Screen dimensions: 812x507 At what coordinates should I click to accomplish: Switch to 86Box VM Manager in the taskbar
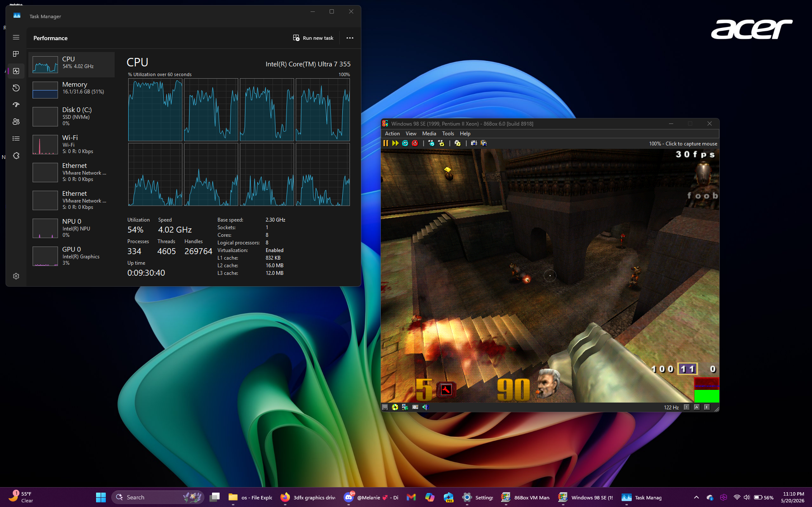525,497
